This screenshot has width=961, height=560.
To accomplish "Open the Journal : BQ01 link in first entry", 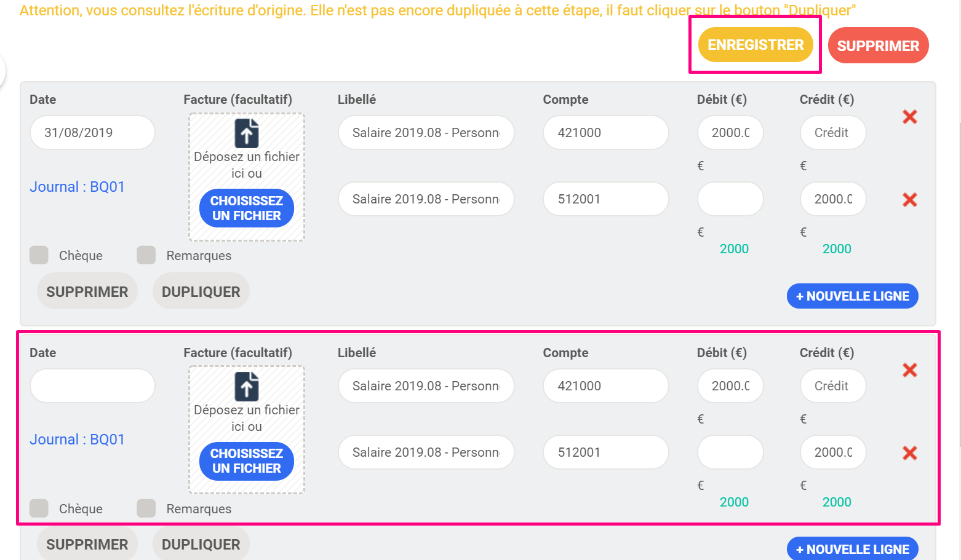I will coord(77,187).
